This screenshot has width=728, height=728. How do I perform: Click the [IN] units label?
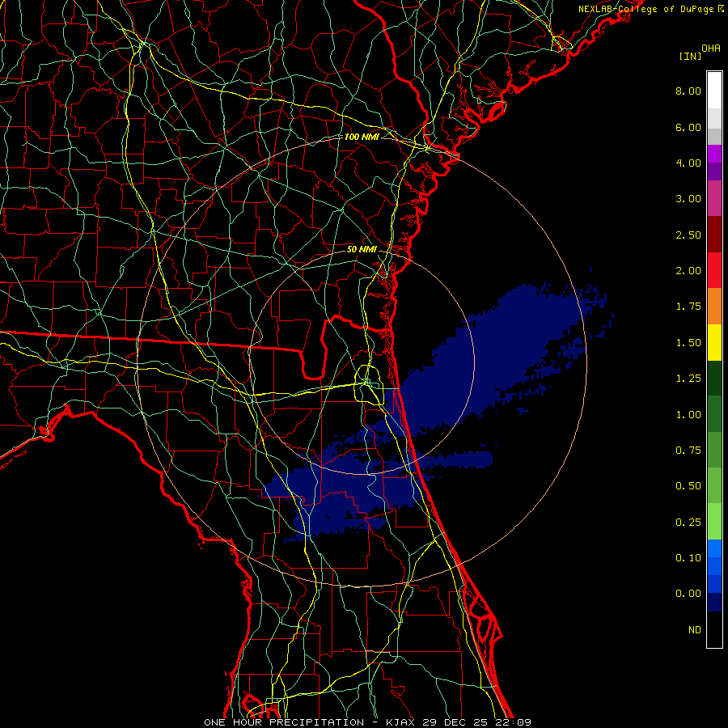(689, 56)
